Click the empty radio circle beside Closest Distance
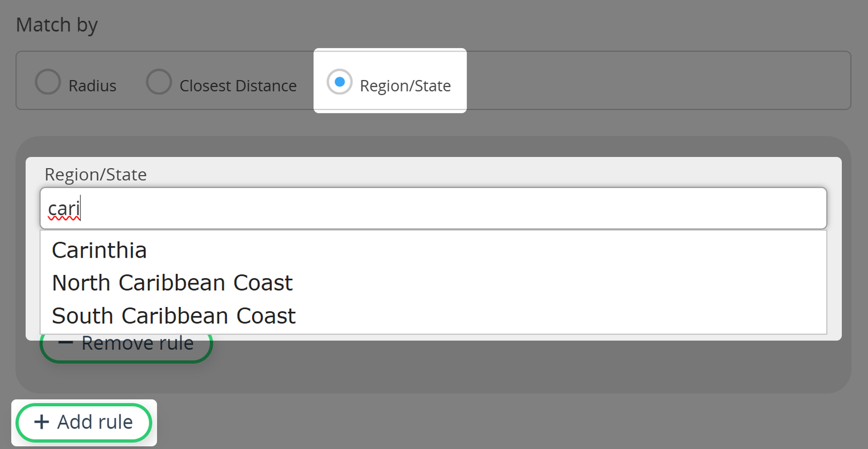Screen dimensions: 868x449 click(x=159, y=82)
